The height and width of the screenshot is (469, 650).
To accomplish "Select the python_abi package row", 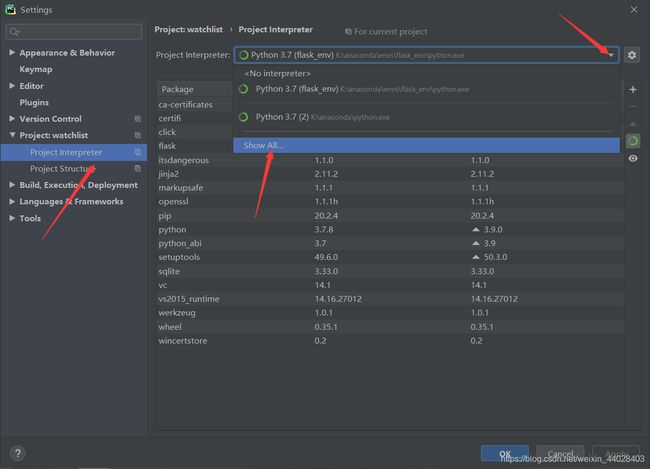I will tap(390, 243).
